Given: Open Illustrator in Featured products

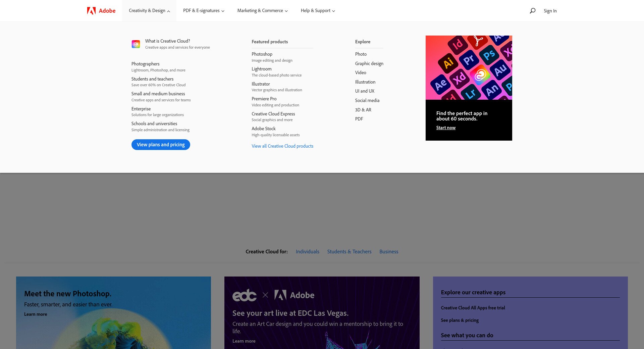Looking at the screenshot, I should tap(261, 84).
